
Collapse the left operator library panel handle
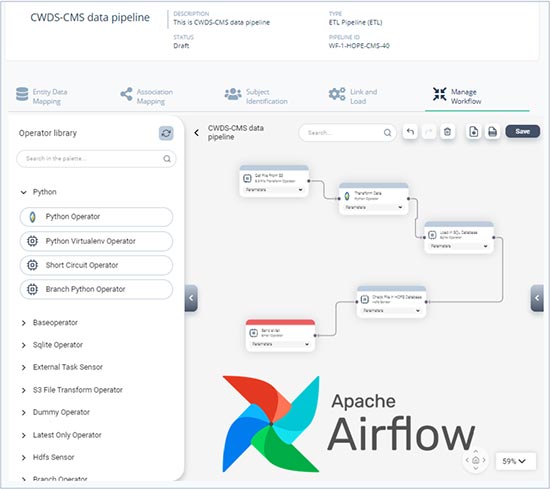click(x=191, y=298)
